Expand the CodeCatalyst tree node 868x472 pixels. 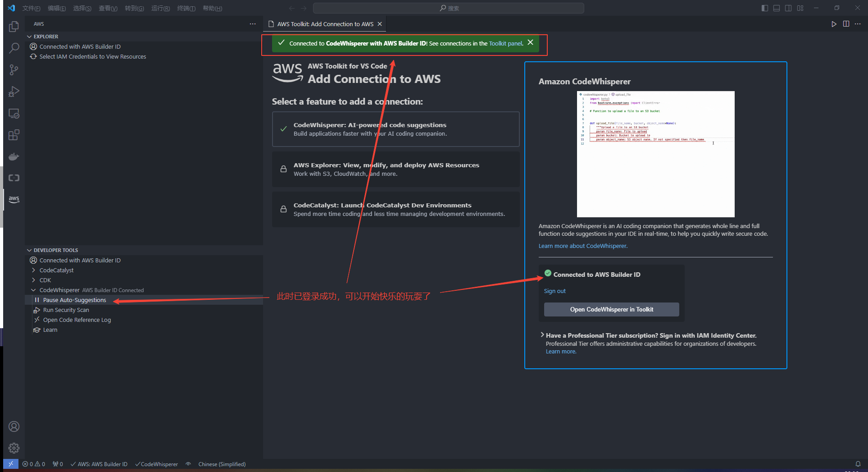[33, 270]
